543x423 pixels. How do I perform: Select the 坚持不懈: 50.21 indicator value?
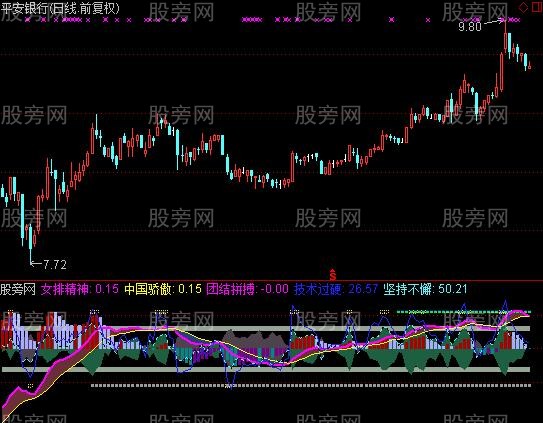pos(425,289)
